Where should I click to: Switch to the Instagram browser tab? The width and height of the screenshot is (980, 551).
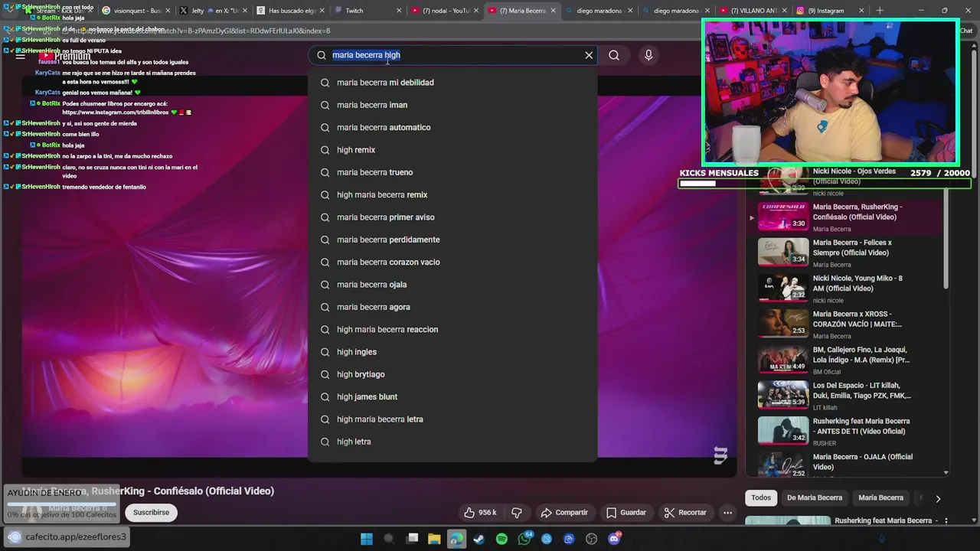827,11
